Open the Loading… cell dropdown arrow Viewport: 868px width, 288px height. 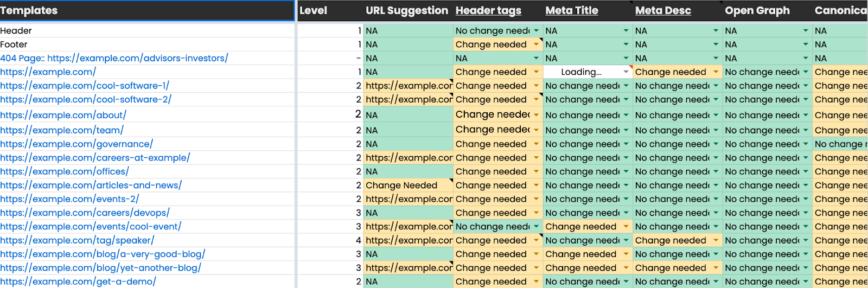[x=626, y=72]
